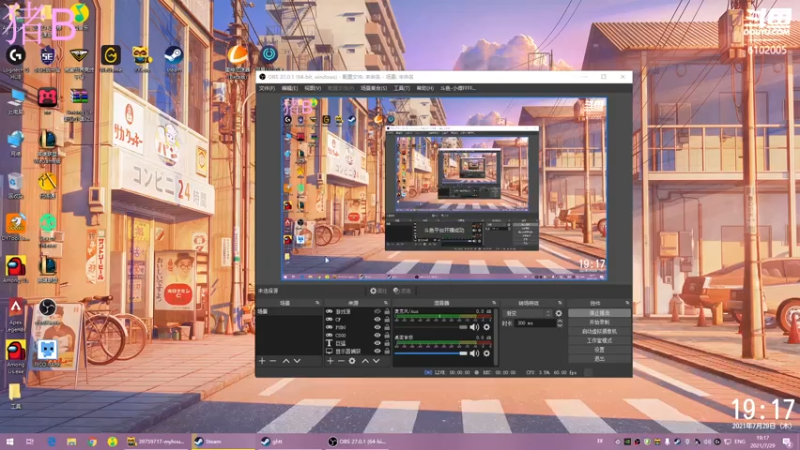The image size is (800, 450).
Task: Open the 视图(V) menu in OBS
Action: point(312,88)
